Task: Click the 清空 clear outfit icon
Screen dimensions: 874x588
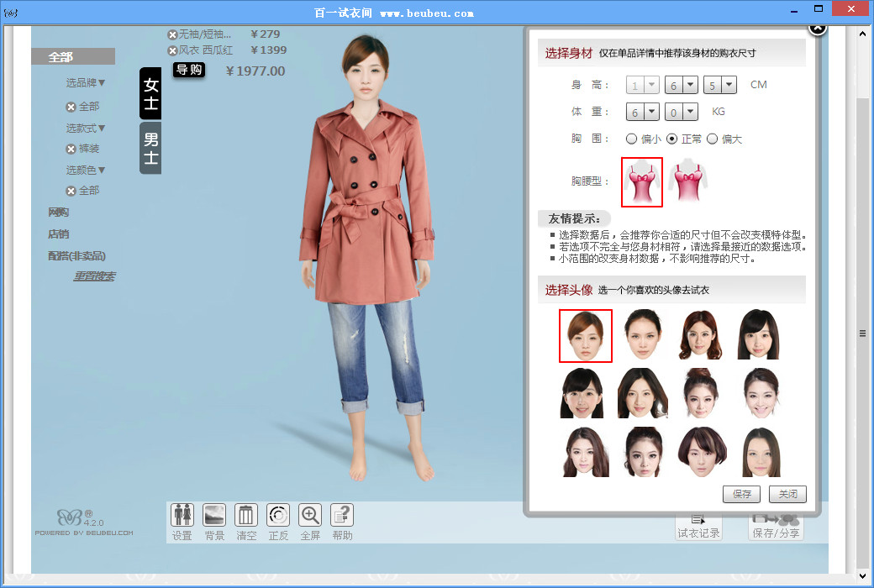Action: pyautogui.click(x=246, y=515)
